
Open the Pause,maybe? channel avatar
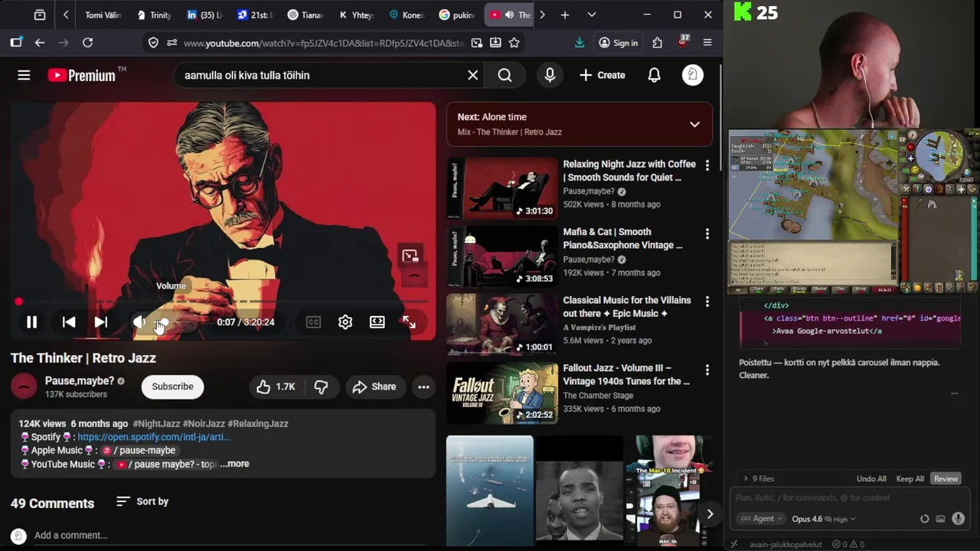pos(24,386)
